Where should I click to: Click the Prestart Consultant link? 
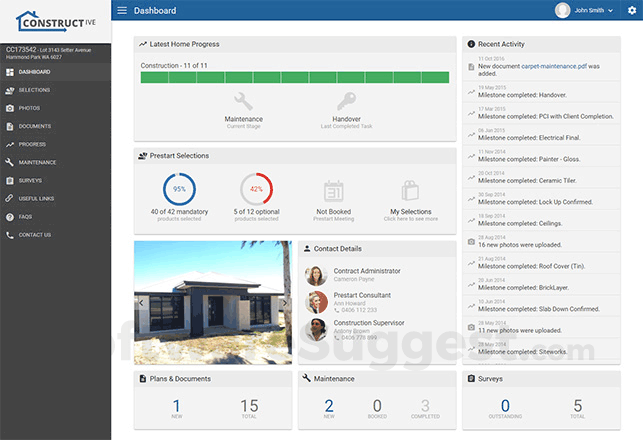coord(361,295)
